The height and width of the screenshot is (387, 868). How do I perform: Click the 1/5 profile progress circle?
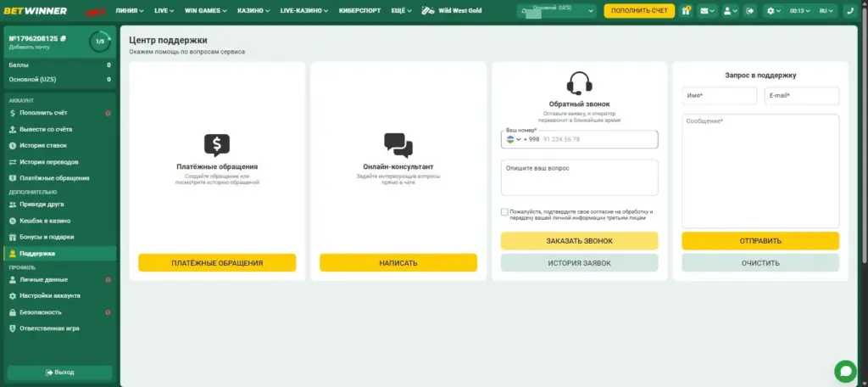point(100,42)
